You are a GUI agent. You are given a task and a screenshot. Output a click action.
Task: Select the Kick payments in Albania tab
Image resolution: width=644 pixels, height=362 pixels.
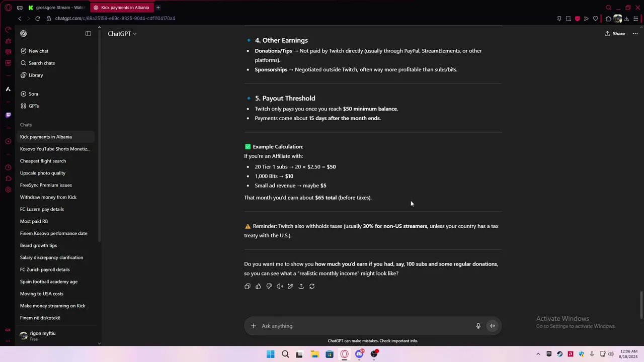121,8
